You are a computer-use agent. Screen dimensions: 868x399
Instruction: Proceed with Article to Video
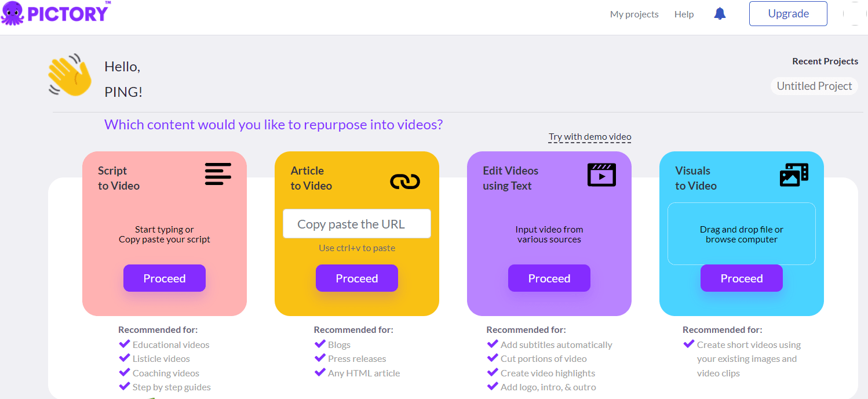pos(356,278)
